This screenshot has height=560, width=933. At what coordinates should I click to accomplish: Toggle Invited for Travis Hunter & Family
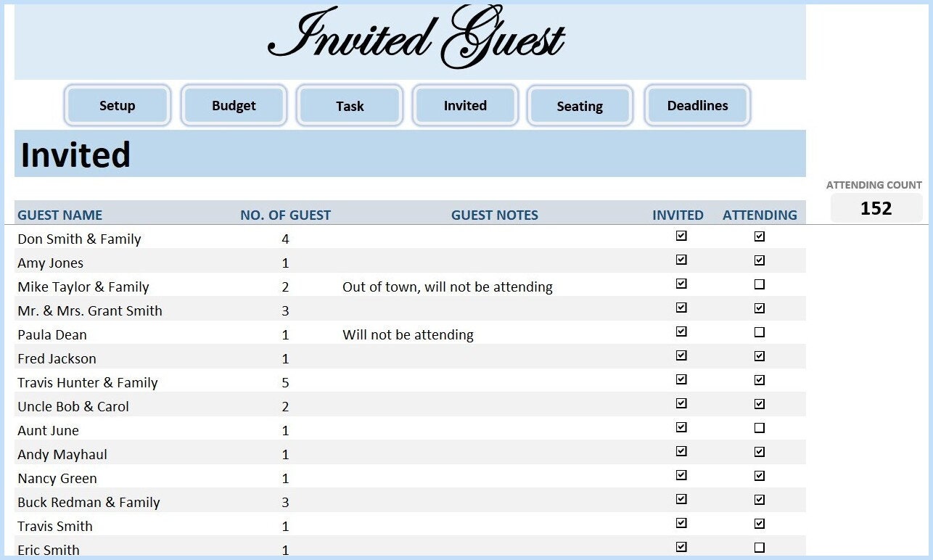tap(681, 379)
